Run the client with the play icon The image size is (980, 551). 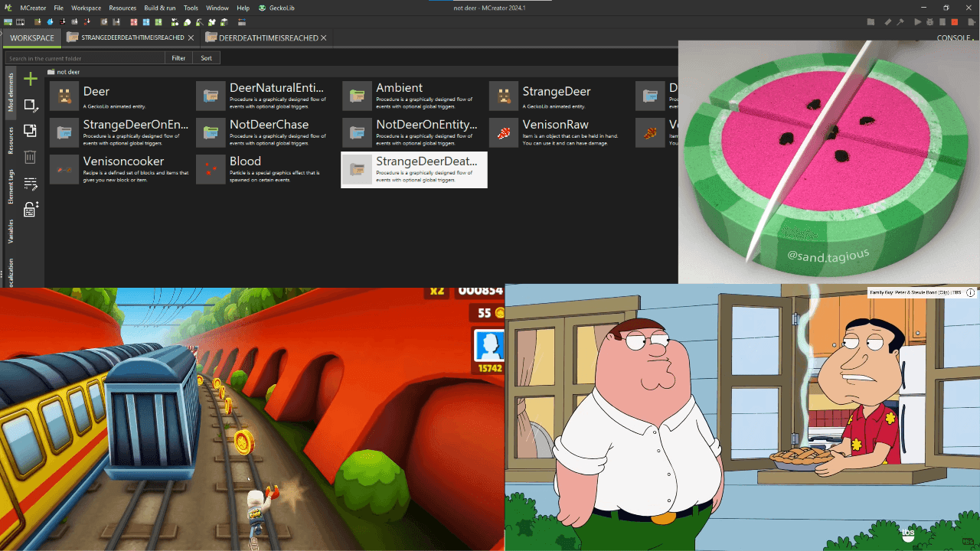click(918, 22)
